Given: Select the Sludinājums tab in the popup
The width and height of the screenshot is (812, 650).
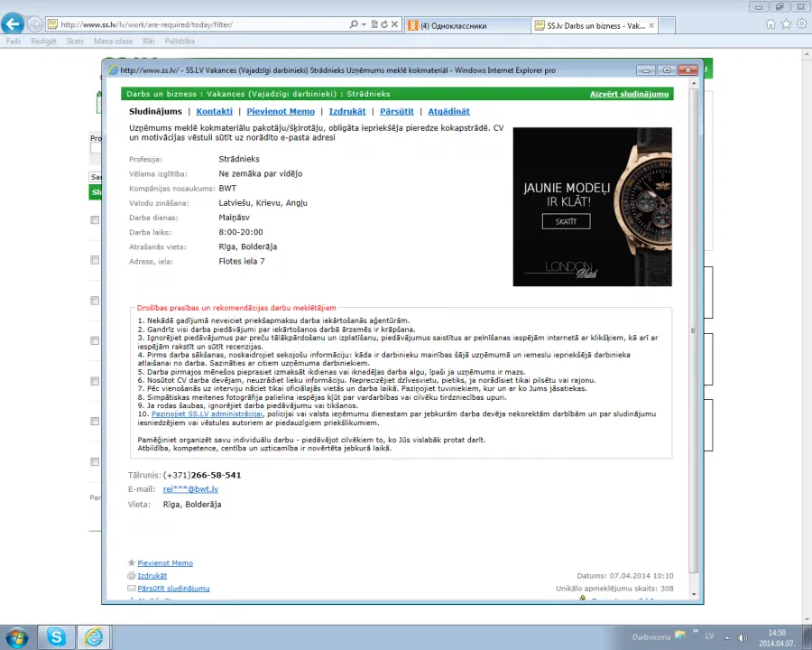Looking at the screenshot, I should 155,111.
